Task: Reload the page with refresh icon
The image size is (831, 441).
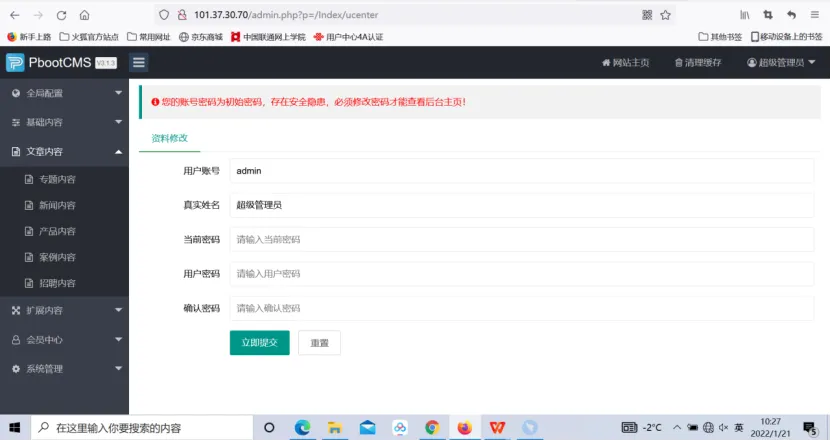Action: point(61,15)
